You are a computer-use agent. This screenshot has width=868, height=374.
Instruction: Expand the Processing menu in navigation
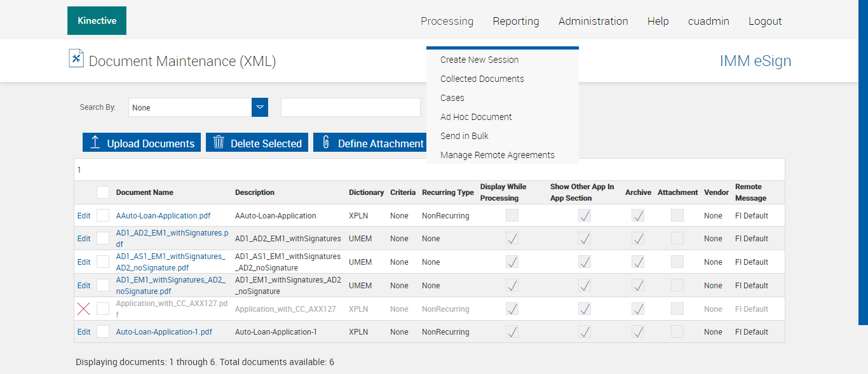pyautogui.click(x=447, y=21)
